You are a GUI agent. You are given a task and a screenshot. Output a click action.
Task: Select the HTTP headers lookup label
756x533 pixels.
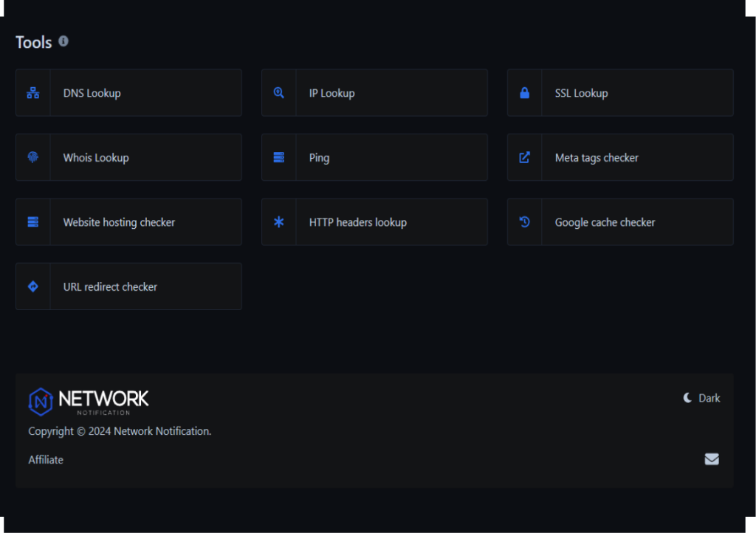(357, 222)
